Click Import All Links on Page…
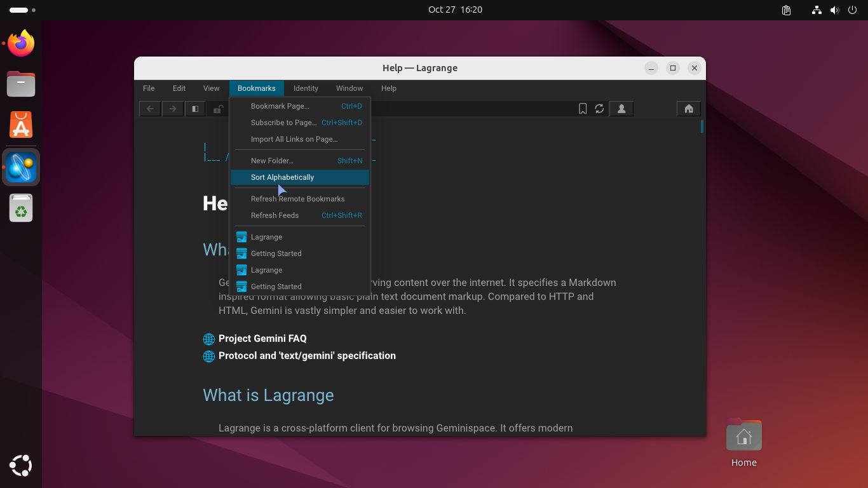The width and height of the screenshot is (868, 488). tap(294, 139)
